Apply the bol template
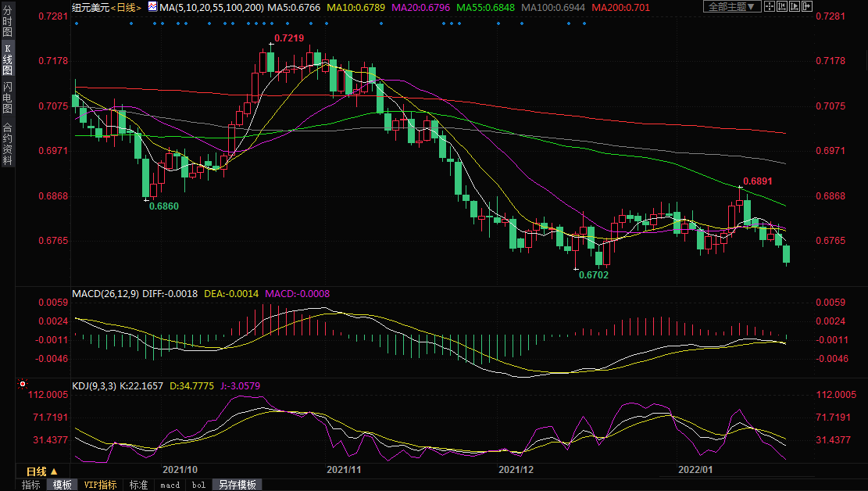 tap(198, 485)
